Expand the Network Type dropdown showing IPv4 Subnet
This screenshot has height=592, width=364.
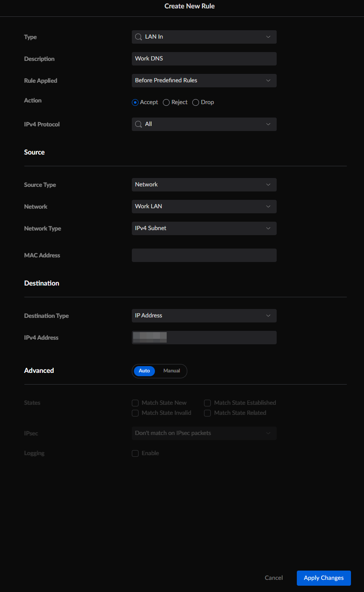tap(204, 228)
